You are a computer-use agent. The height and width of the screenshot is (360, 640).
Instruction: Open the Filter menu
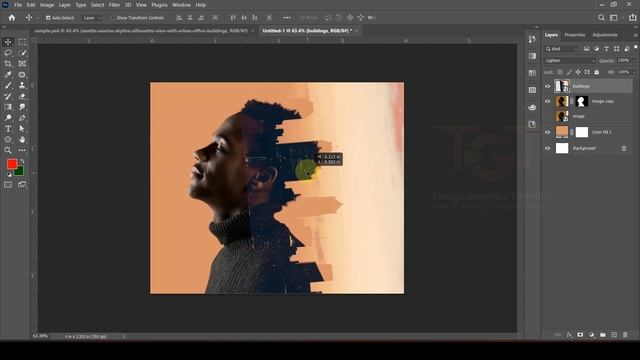[114, 5]
